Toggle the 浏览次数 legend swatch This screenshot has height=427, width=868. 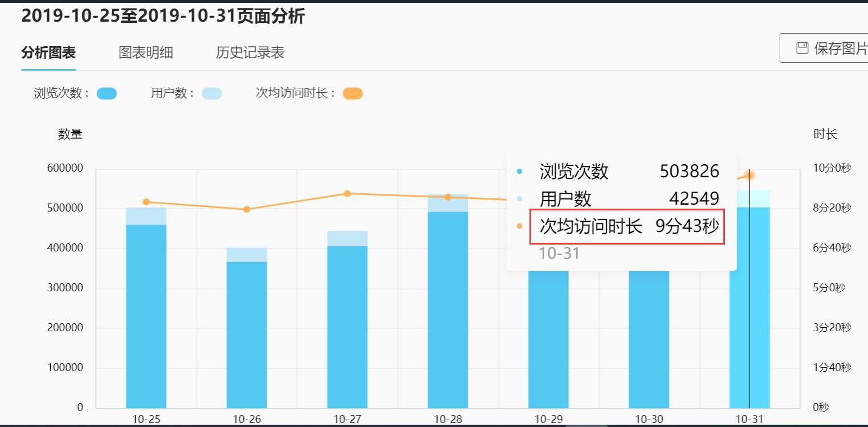coord(107,93)
